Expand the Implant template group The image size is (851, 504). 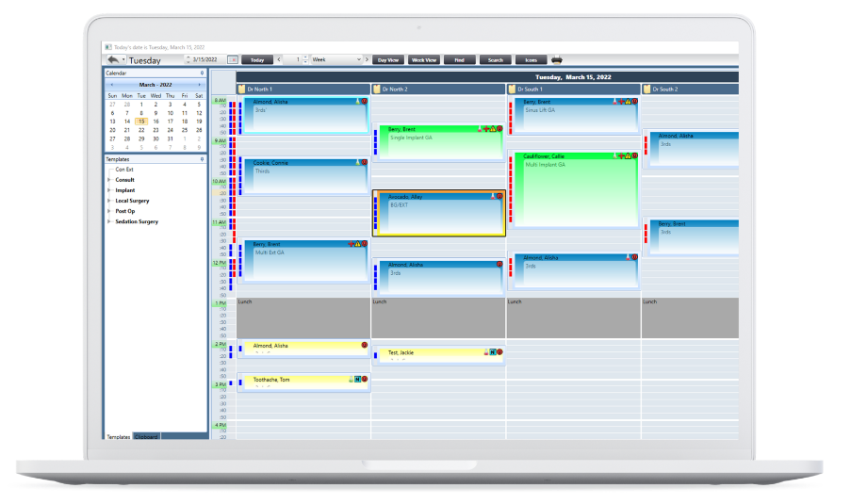109,190
